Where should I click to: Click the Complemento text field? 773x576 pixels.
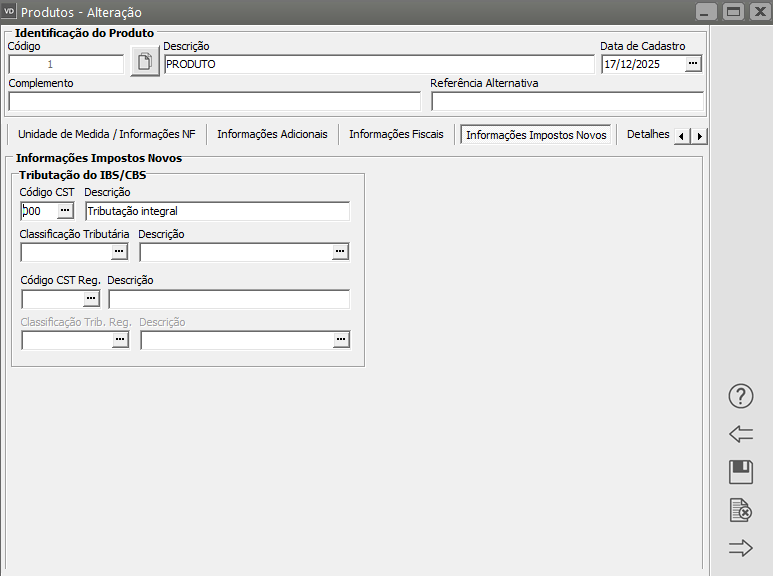214,101
